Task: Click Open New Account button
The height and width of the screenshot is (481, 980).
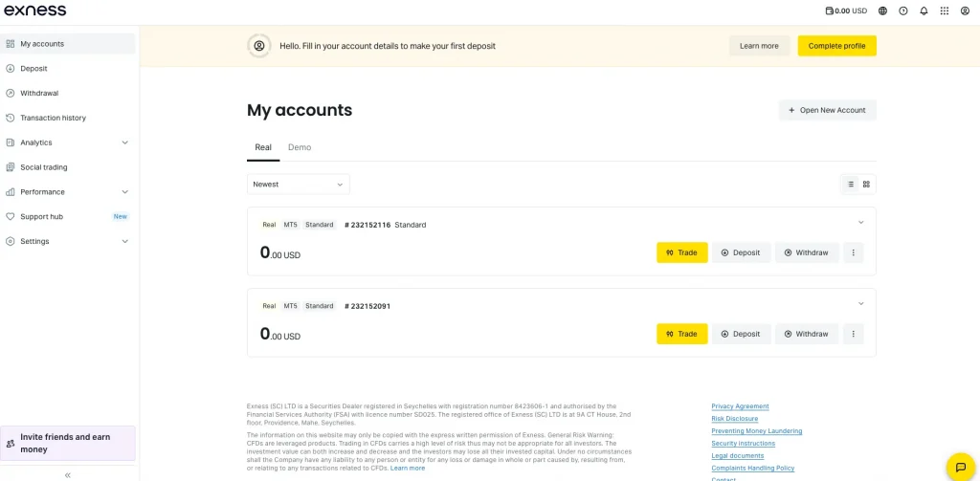Action: coord(828,110)
